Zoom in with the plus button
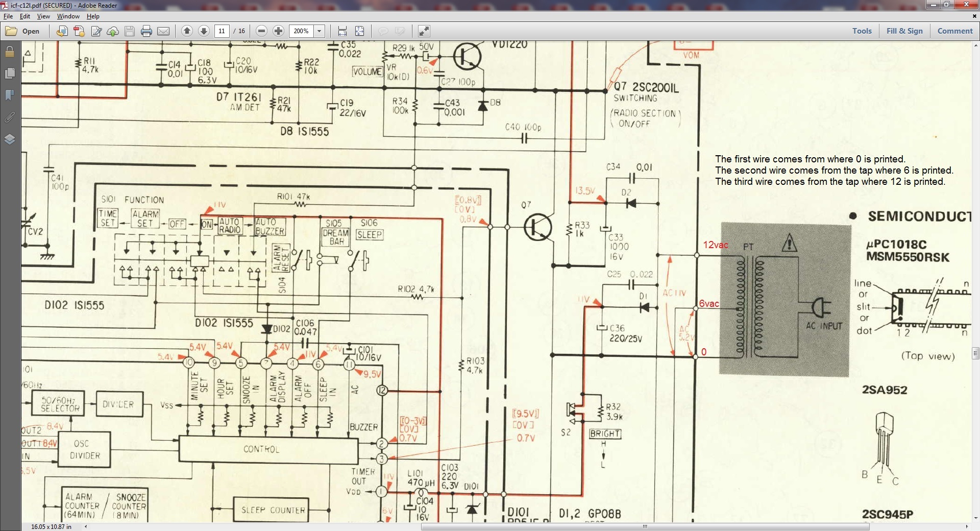The image size is (980, 531). [x=279, y=31]
